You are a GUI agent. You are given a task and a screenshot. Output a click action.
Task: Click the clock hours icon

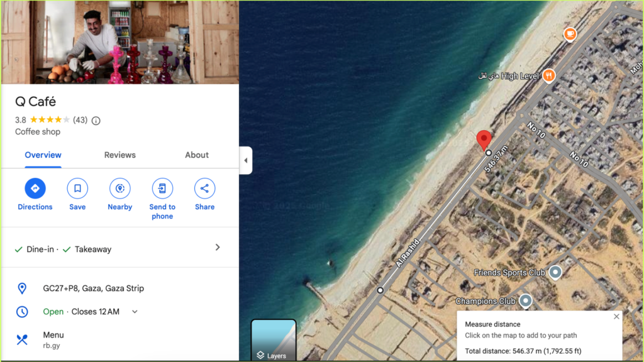coord(22,312)
